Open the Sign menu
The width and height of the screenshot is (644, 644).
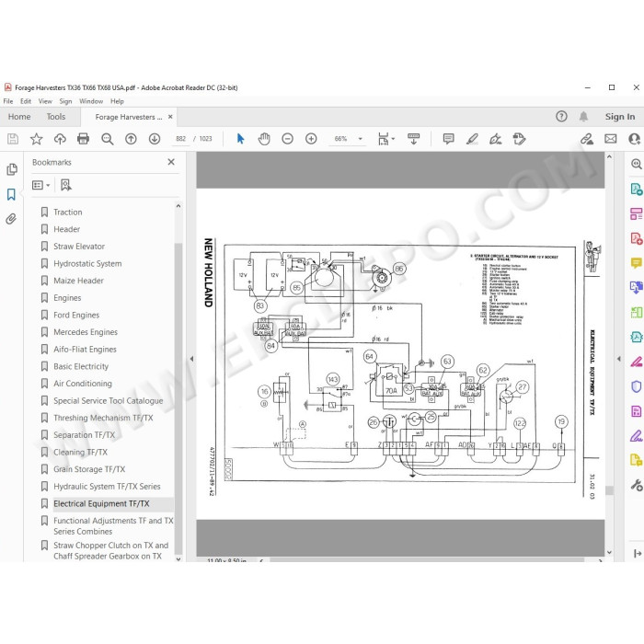click(65, 101)
